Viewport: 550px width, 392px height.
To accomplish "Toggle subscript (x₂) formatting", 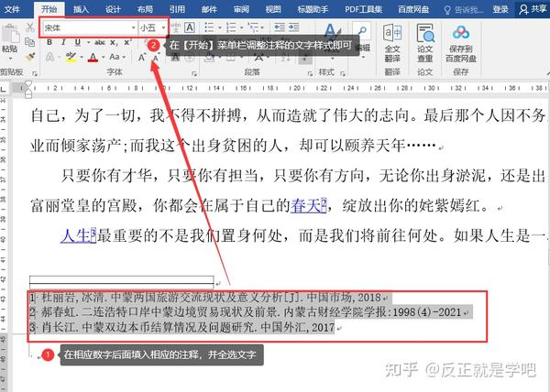I will 114,42.
